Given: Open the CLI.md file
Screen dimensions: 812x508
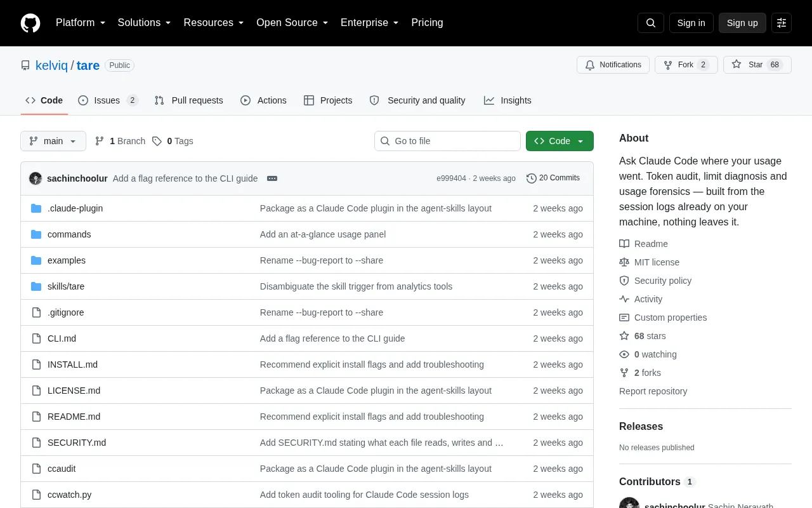Looking at the screenshot, I should point(62,338).
